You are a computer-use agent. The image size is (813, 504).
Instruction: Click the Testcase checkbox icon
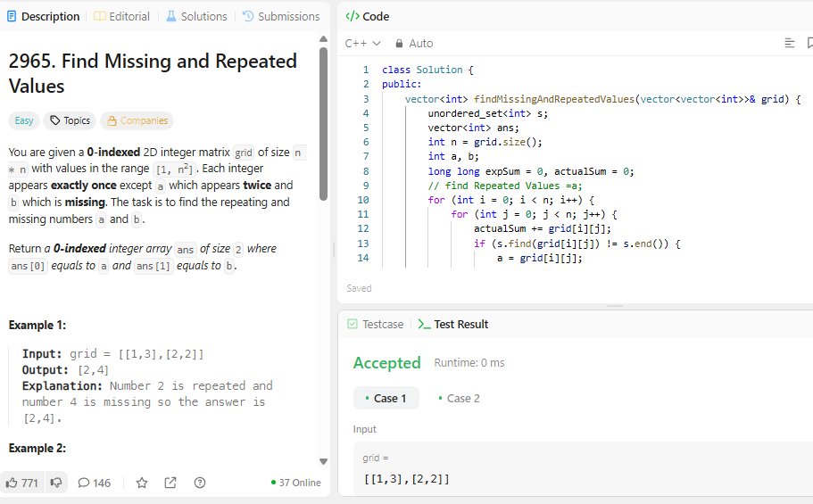click(x=353, y=324)
